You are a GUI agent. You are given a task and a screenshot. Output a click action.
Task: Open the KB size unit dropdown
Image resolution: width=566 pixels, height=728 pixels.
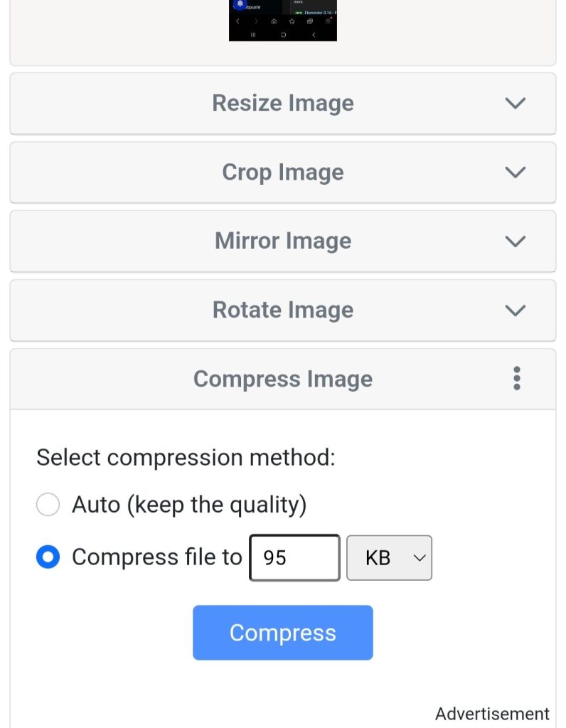point(389,558)
